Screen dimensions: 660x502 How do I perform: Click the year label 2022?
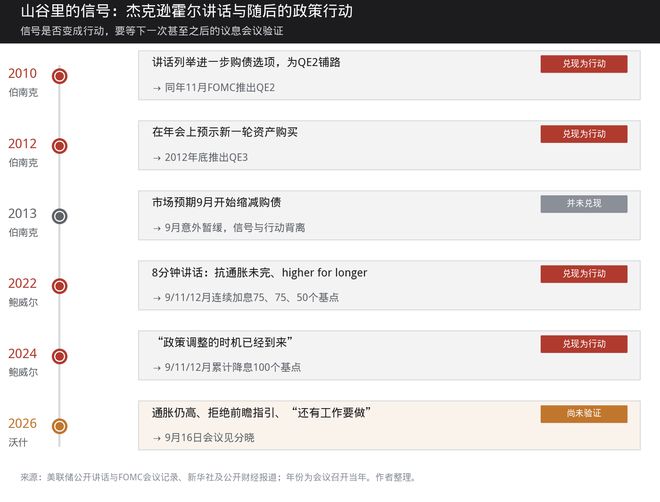point(22,283)
